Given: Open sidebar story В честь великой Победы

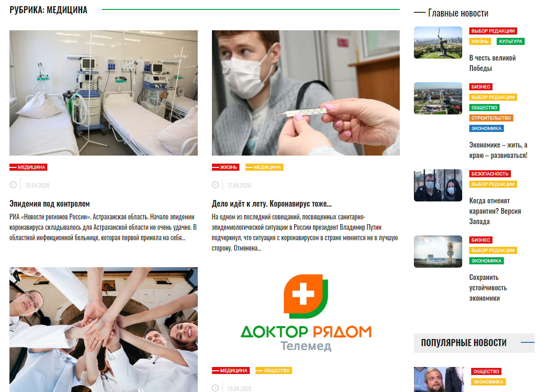Looking at the screenshot, I should coord(492,63).
